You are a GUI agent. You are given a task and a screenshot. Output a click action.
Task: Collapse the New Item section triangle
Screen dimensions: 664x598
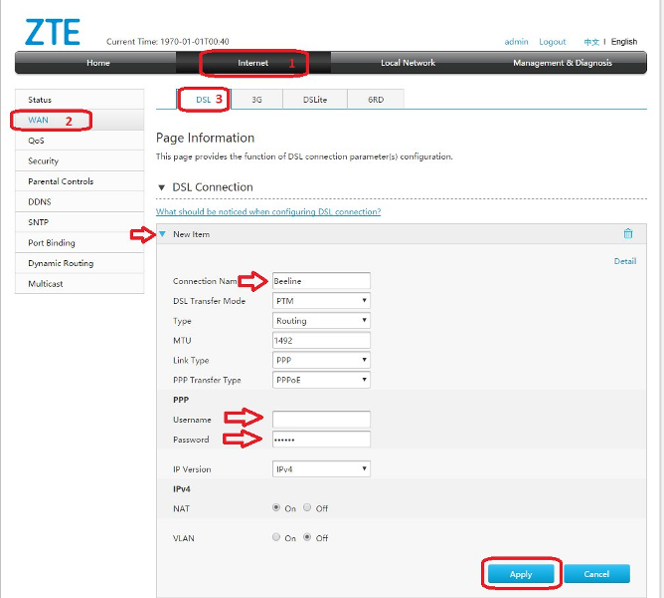point(163,234)
